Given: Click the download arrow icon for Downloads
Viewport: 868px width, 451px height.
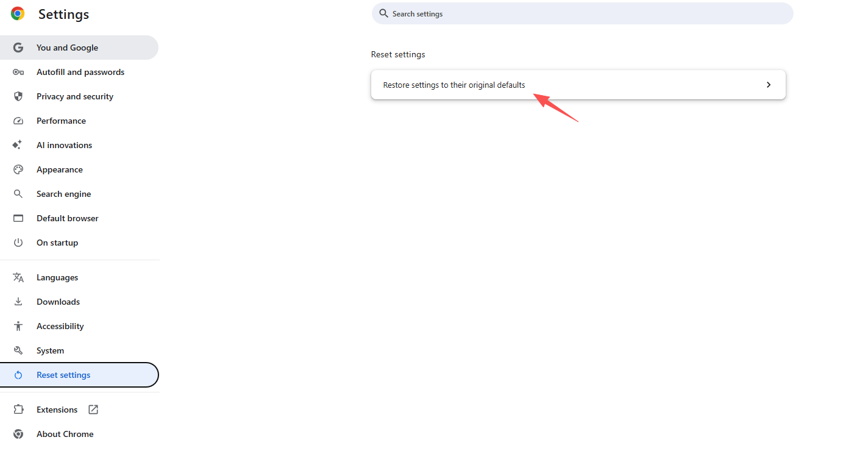Looking at the screenshot, I should pos(18,302).
